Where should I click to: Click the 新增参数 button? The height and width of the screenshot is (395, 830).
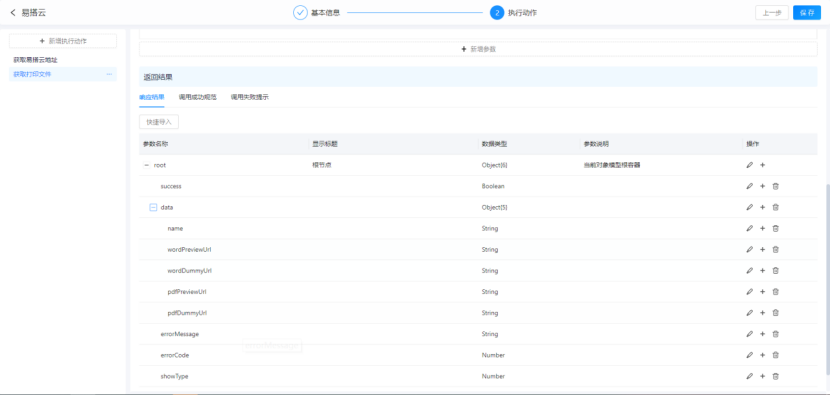coord(479,49)
